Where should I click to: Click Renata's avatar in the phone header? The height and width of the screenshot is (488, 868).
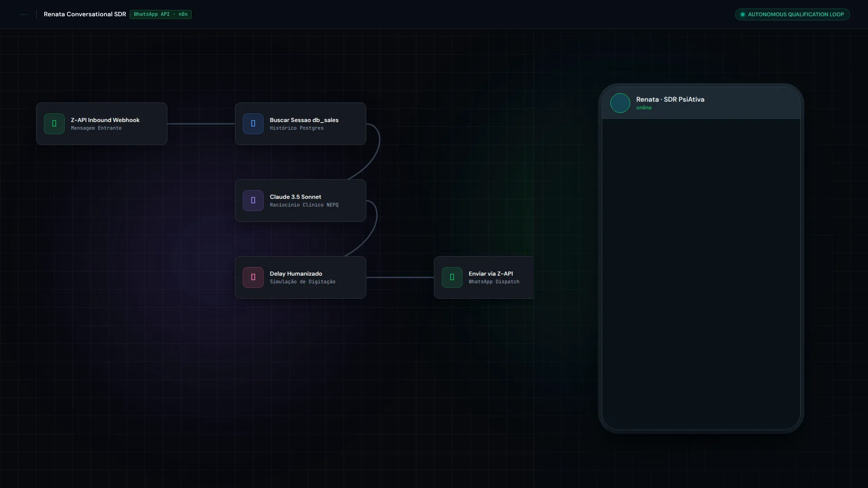click(620, 103)
